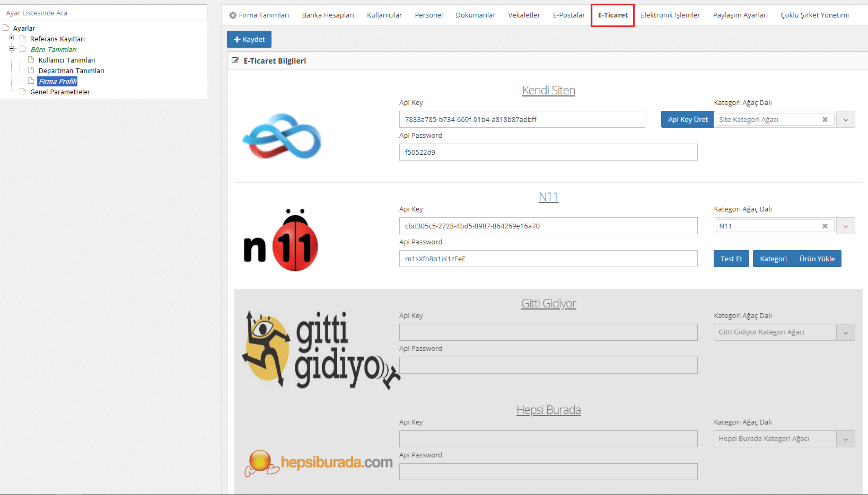
Task: Click the Api Key Üret button
Action: pos(687,119)
